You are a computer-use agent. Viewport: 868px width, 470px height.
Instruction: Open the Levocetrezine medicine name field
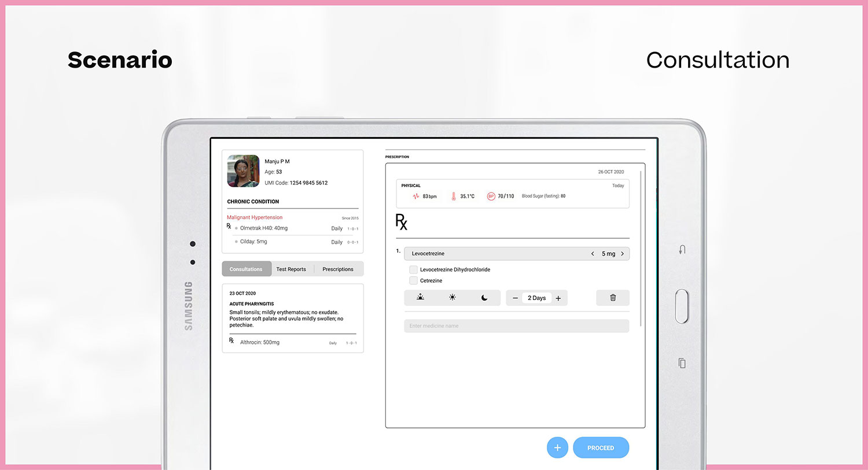pyautogui.click(x=492, y=254)
